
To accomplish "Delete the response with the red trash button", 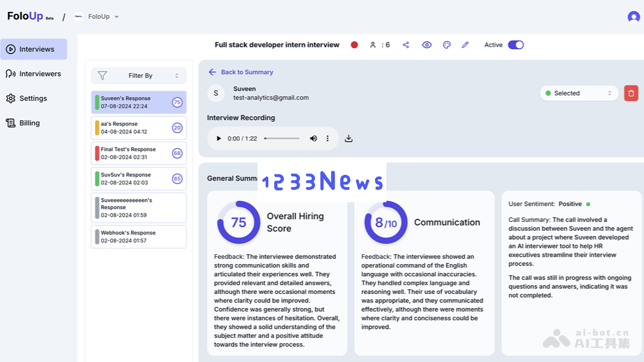I will (x=631, y=93).
